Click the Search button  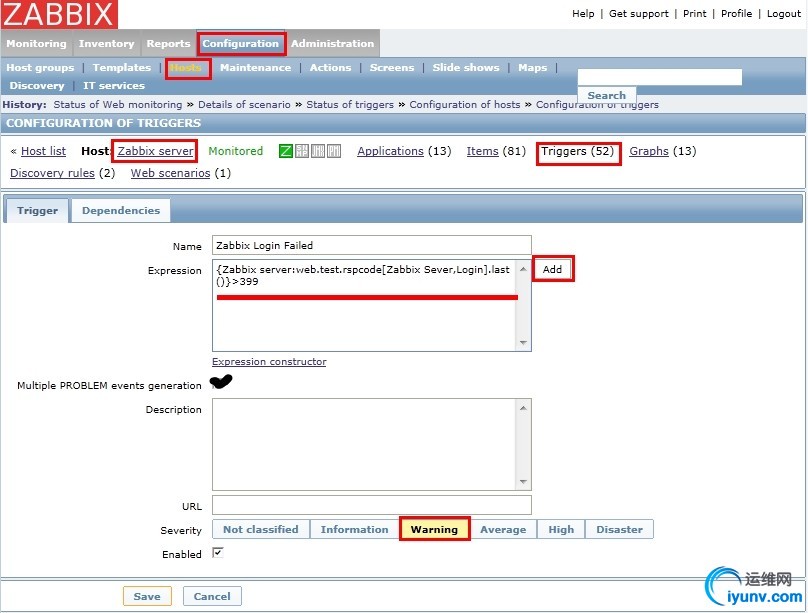(607, 95)
